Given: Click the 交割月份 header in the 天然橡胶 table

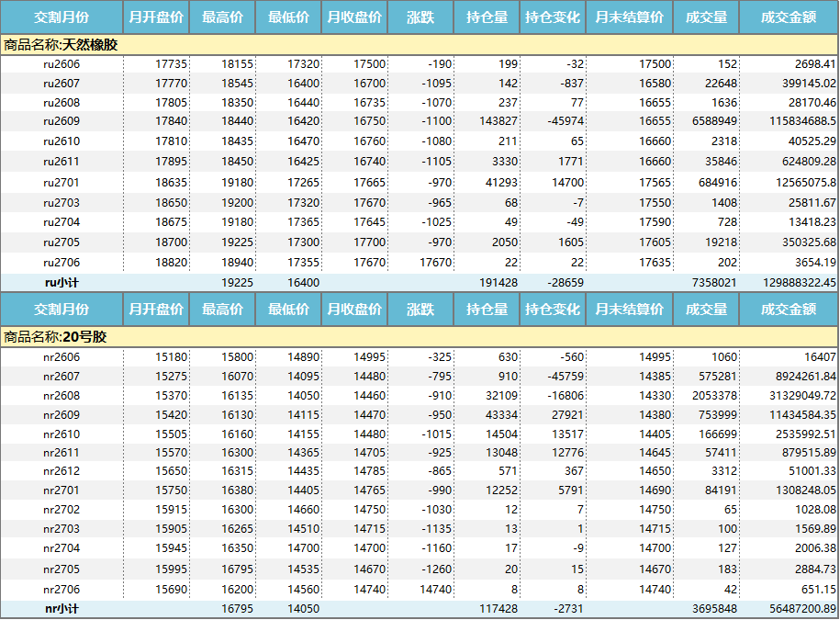Looking at the screenshot, I should 62,17.
